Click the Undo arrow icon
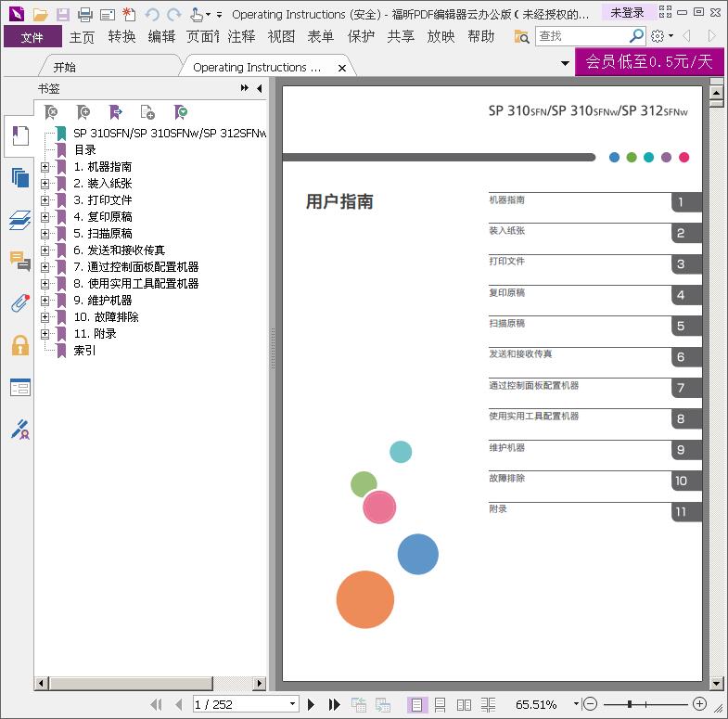This screenshot has width=728, height=719. tap(152, 15)
